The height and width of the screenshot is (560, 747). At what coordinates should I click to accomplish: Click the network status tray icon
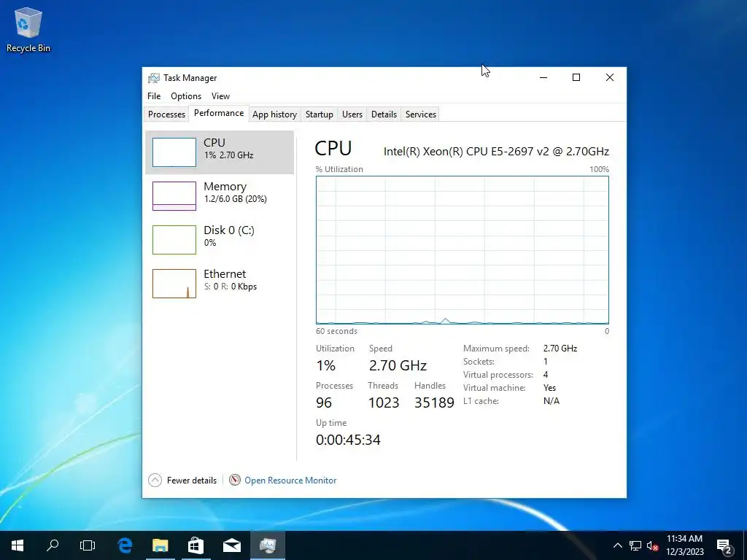(x=635, y=545)
